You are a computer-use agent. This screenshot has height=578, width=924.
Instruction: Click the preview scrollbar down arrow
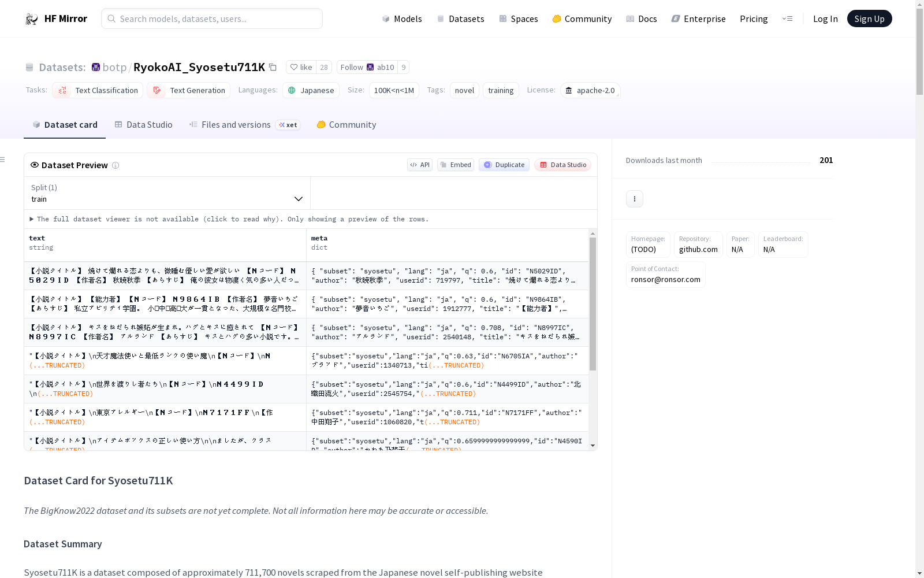[x=593, y=446]
